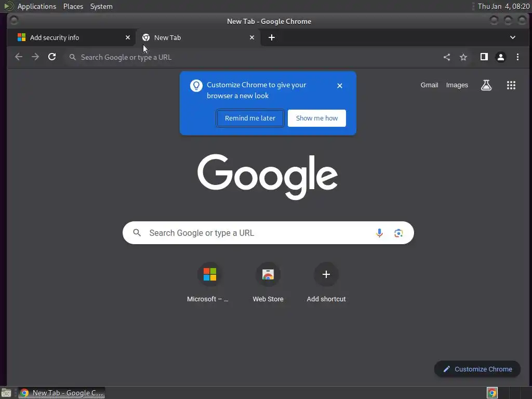Reload the current page
Screen dimensions: 532x399
[52, 57]
